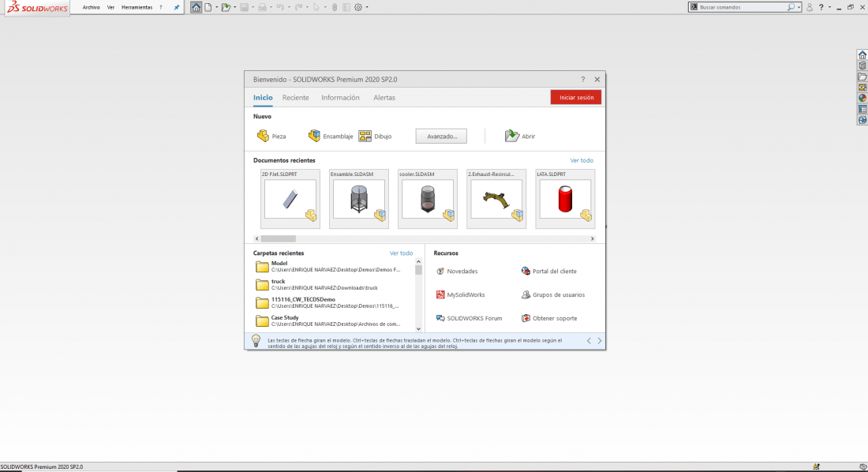Screen dimensions: 868x472
Task: Expand the Options gear dropdown arrow
Action: (366, 7)
